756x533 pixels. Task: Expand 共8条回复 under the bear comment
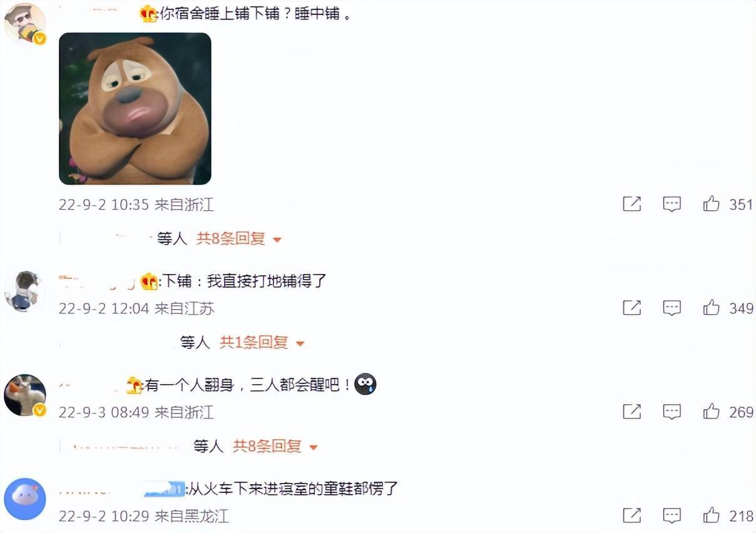(x=239, y=238)
